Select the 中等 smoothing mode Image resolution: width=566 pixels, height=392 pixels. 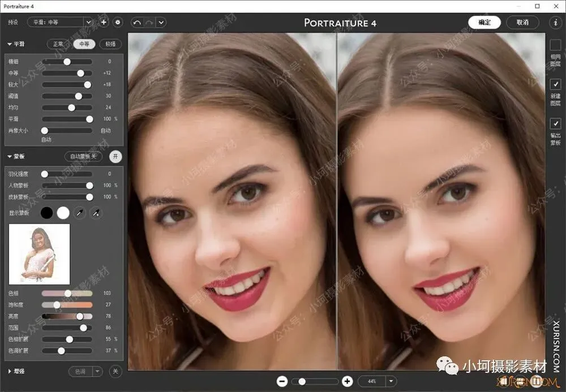(x=84, y=44)
